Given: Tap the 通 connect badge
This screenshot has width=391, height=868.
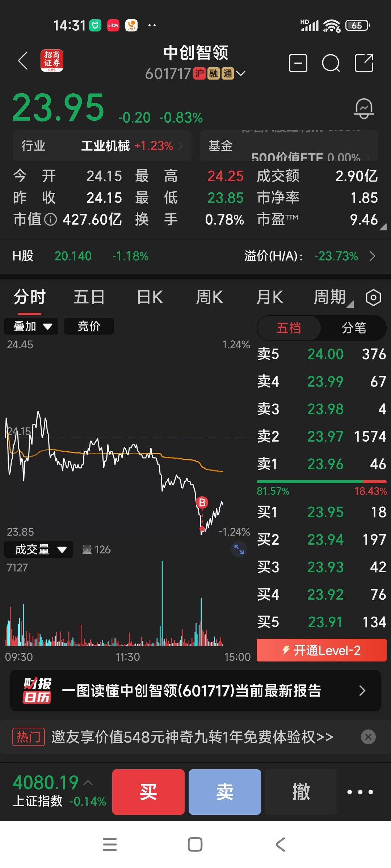Looking at the screenshot, I should [x=228, y=73].
